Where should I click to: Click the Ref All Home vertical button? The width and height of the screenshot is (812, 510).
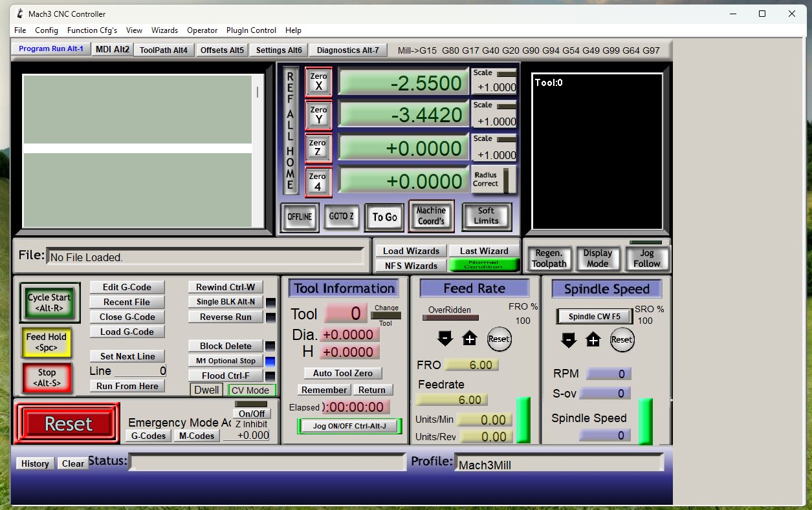pos(290,131)
